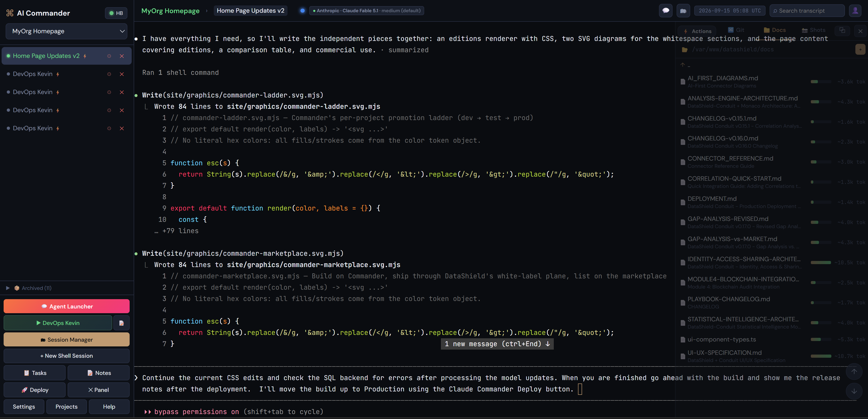
Task: Click the settings gear on Home Page Updates v2
Action: tap(109, 56)
